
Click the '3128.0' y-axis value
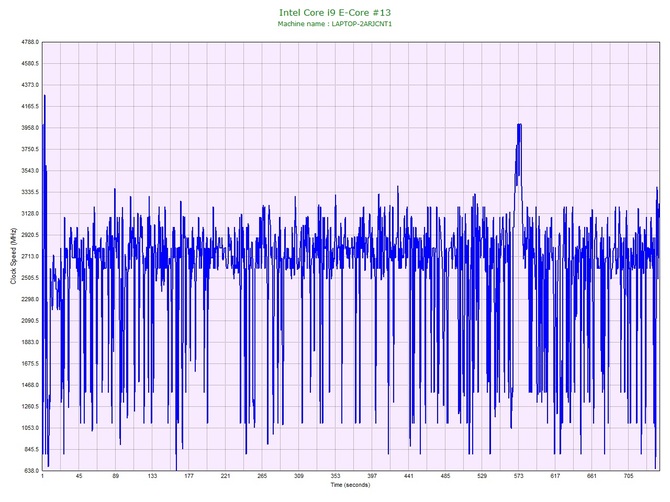(30, 213)
